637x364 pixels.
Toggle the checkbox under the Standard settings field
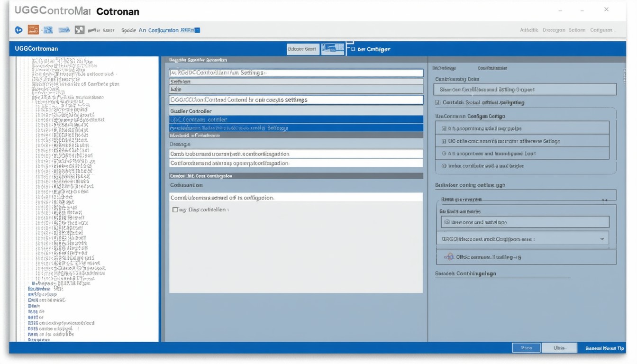(x=437, y=102)
